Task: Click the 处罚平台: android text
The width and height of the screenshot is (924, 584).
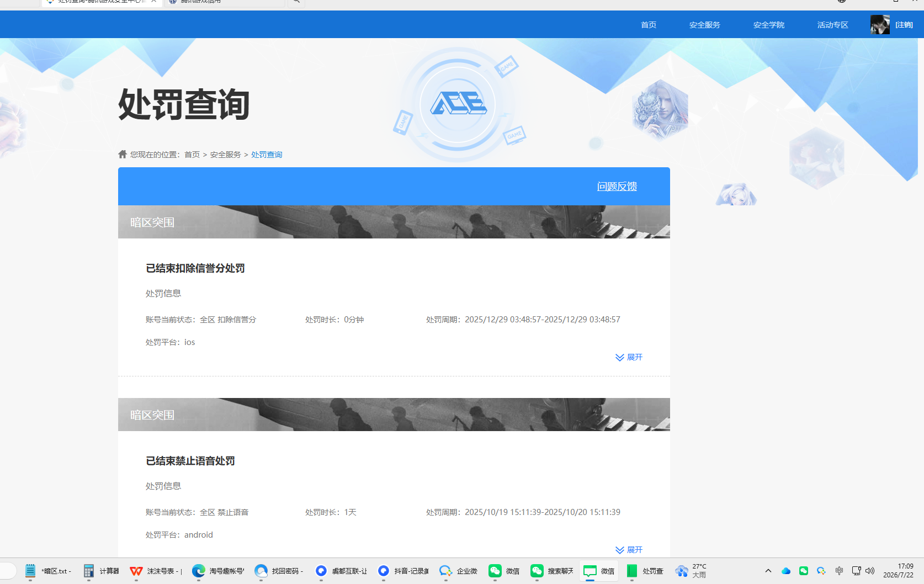Action: pos(179,535)
